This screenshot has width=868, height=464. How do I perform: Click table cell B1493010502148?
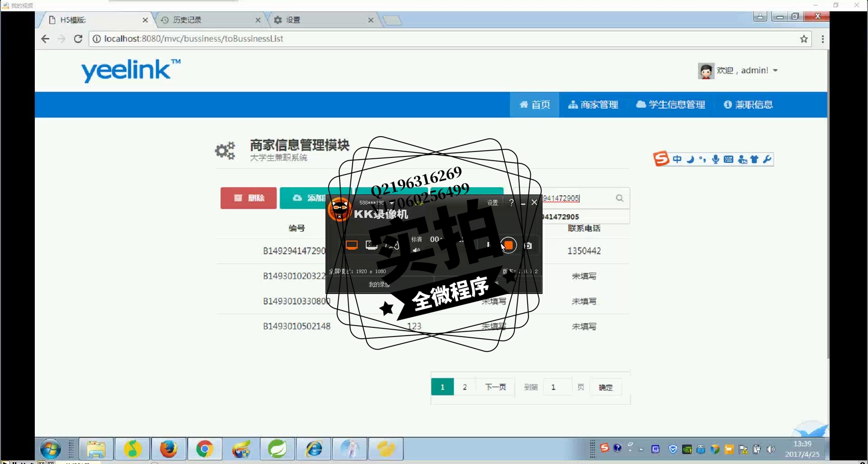click(x=297, y=326)
